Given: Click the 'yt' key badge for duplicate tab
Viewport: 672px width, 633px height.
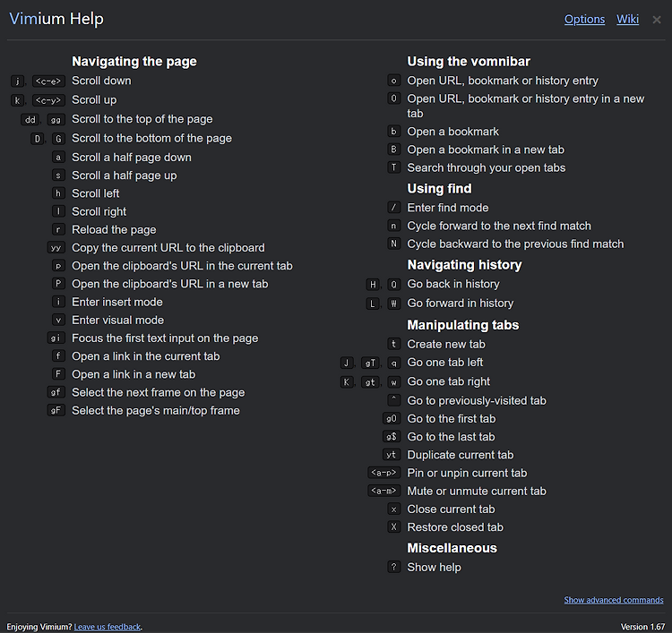Looking at the screenshot, I should [392, 455].
